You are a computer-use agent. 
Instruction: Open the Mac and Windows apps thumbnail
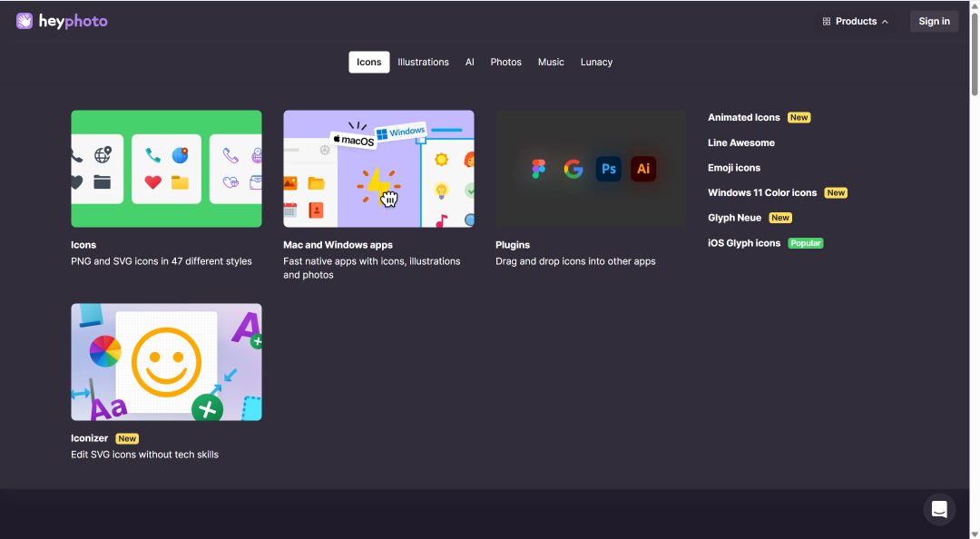(x=378, y=169)
